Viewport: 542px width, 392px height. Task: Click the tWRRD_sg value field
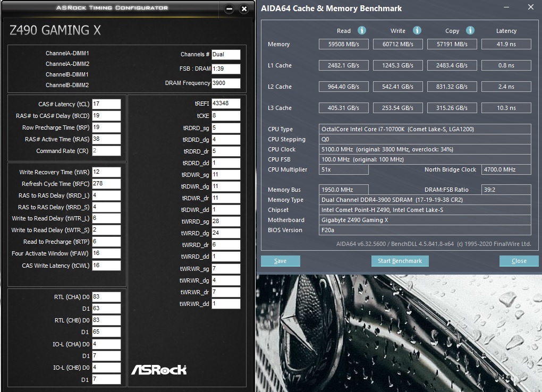click(x=226, y=221)
